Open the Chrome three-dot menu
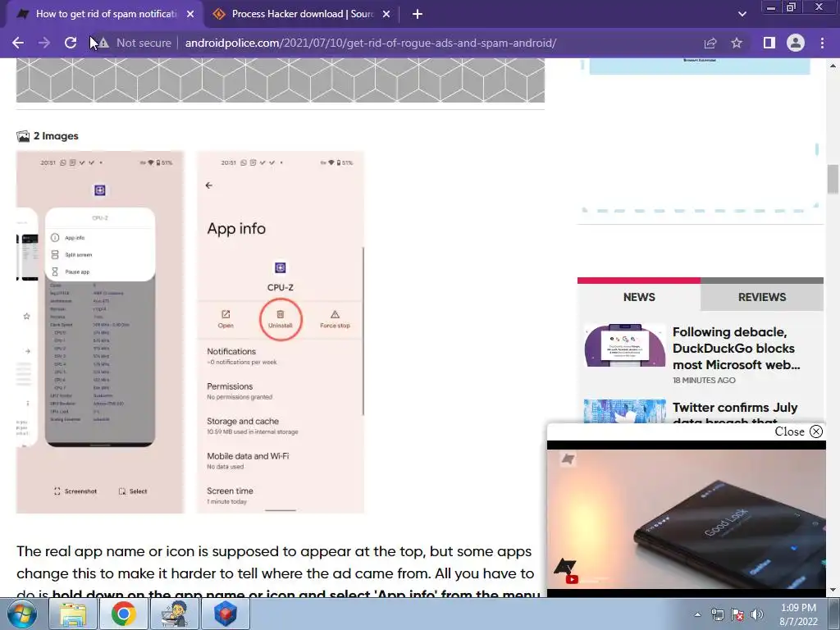The width and height of the screenshot is (840, 630). pyautogui.click(x=822, y=43)
